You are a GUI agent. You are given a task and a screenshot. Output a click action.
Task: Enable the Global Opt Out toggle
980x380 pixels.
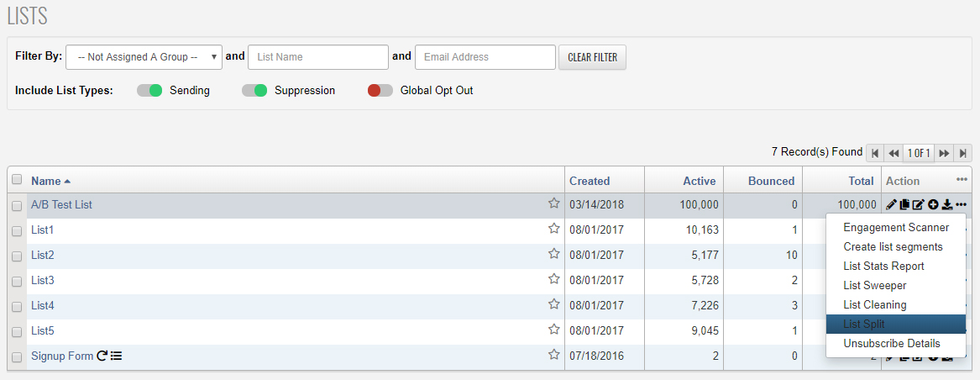click(380, 90)
